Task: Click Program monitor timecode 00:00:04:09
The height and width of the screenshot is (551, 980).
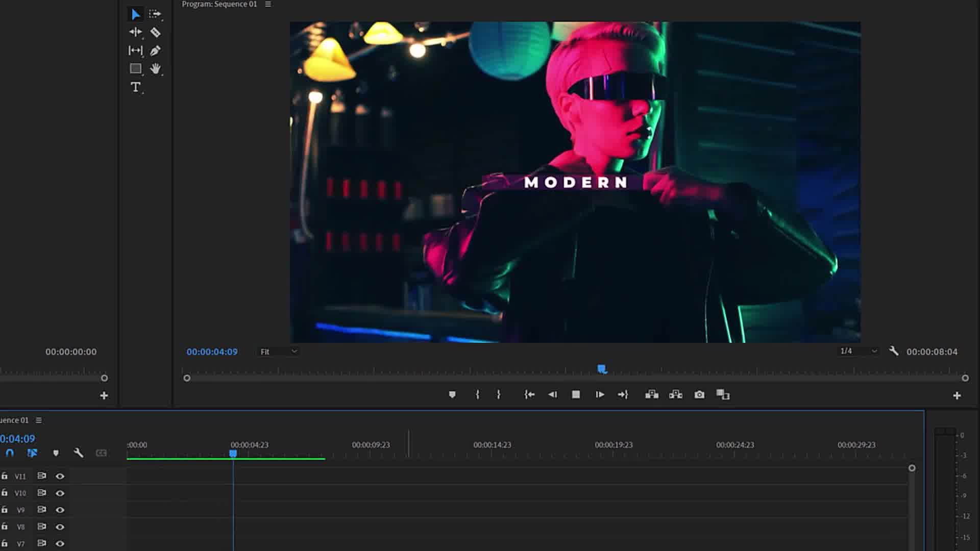Action: point(212,352)
